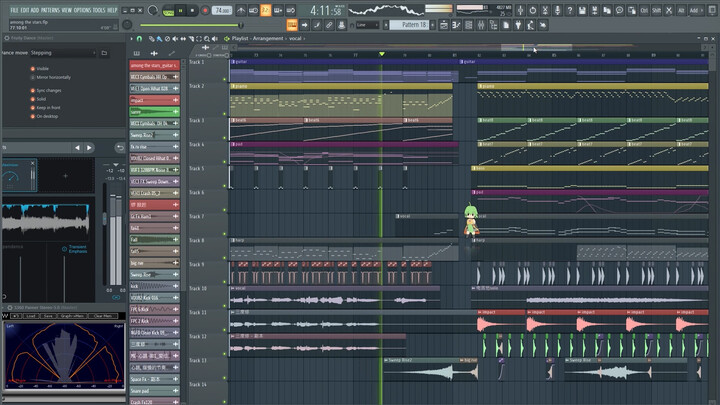This screenshot has width=720, height=405.
Task: Open the Line snap dropdown
Action: click(367, 25)
